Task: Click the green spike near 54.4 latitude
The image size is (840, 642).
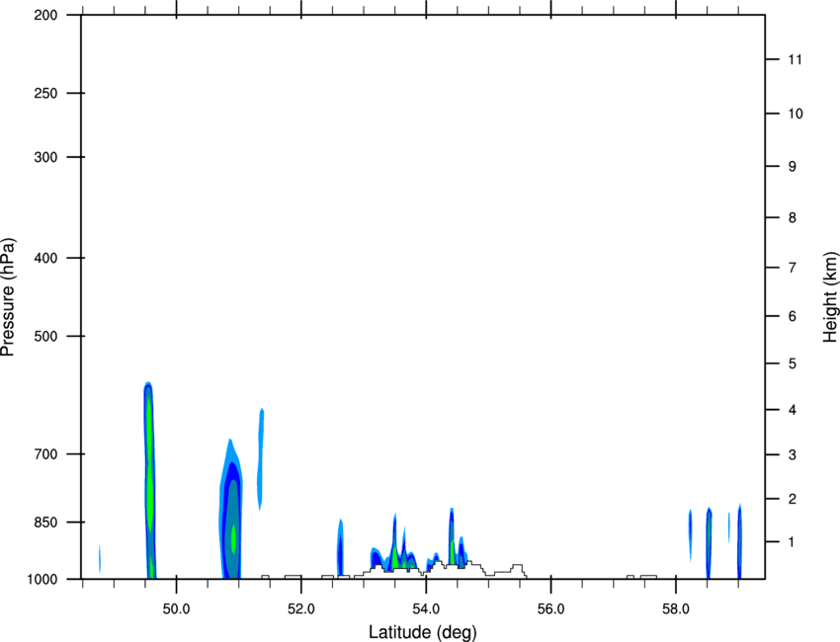Action: [x=453, y=535]
